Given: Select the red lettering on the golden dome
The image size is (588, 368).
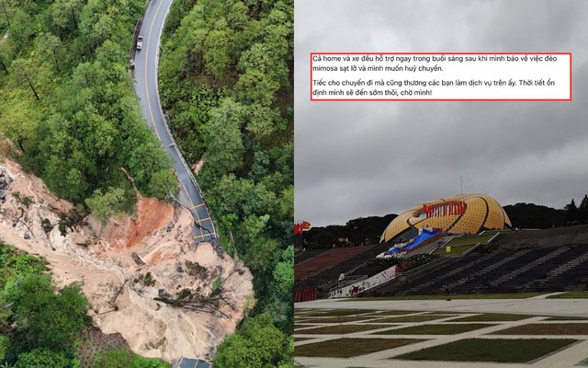Looking at the screenshot, I should click(x=445, y=209).
